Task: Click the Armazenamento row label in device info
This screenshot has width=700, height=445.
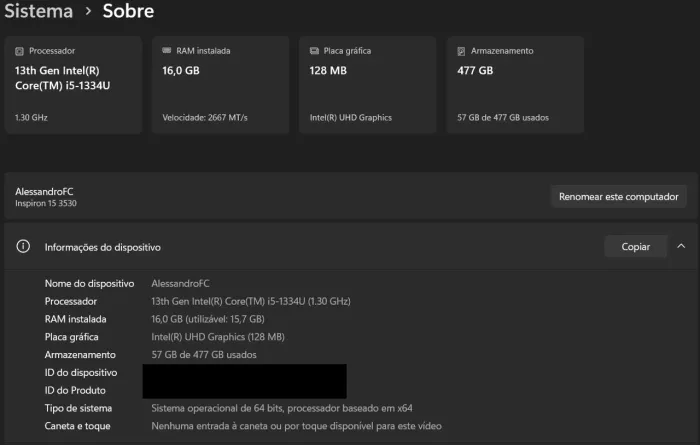Action: tap(80, 355)
